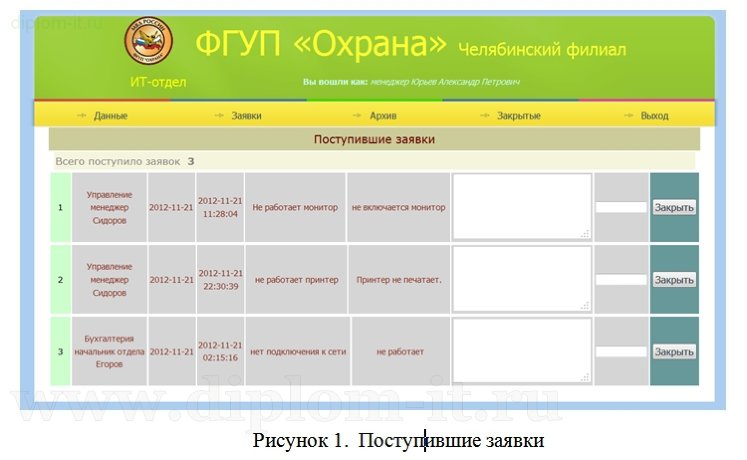Select cell 'не работает принтер'
747x460 pixels.
coord(296,280)
